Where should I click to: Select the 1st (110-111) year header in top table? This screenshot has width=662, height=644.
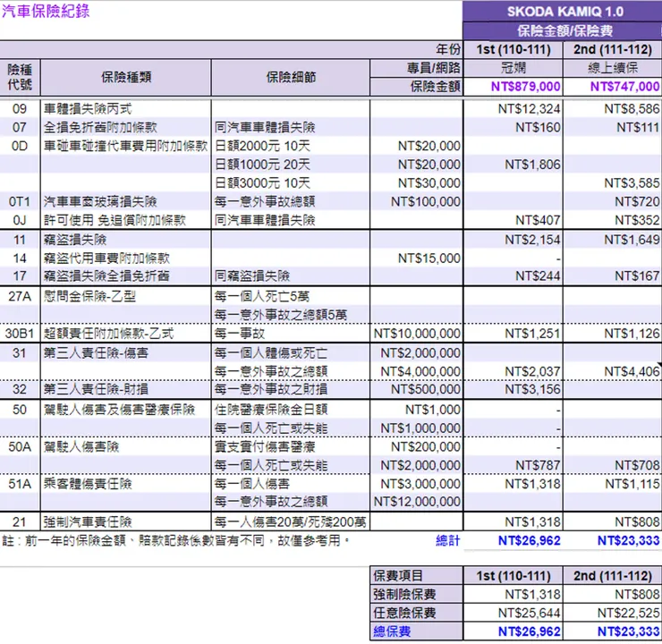tap(513, 50)
